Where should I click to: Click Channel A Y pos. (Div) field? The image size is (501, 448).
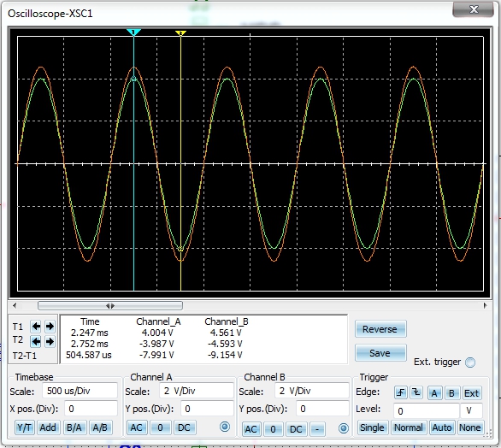[x=207, y=409]
